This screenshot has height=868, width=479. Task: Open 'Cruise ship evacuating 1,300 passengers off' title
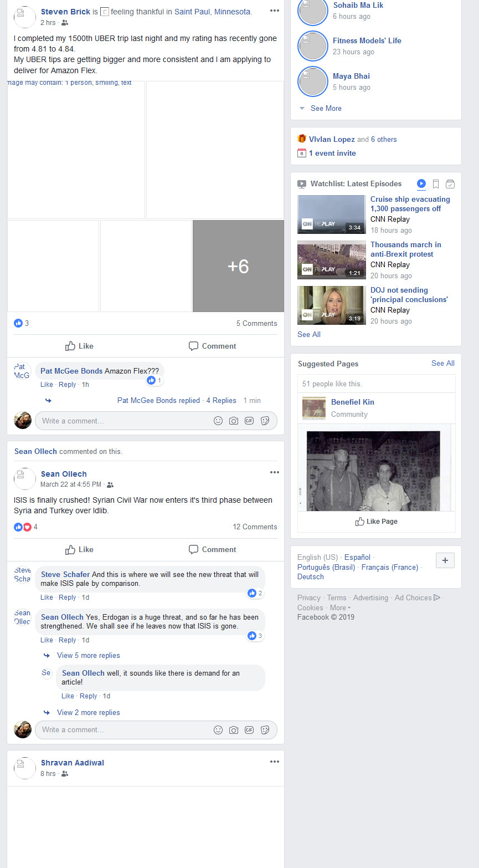[x=410, y=204]
